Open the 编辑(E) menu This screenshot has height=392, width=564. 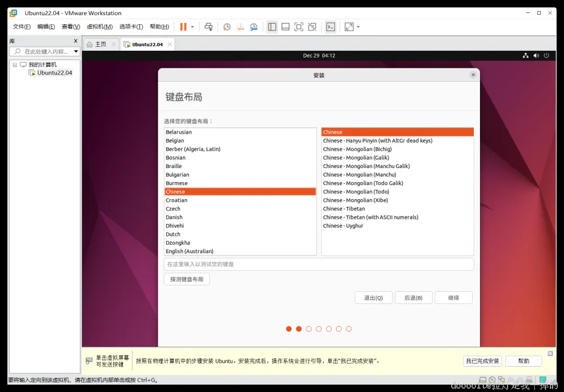(x=46, y=27)
